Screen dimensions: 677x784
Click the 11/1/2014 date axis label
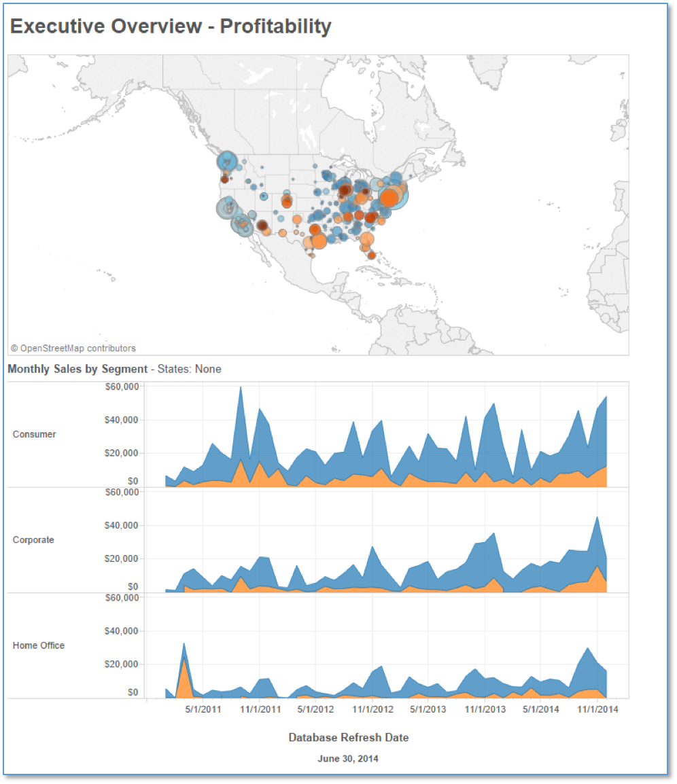tap(597, 709)
